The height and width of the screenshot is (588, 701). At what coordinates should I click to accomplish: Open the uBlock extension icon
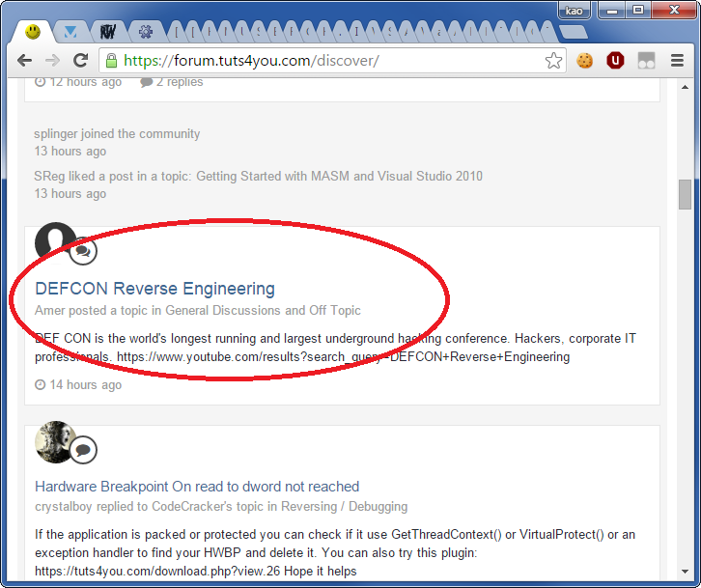tap(615, 61)
